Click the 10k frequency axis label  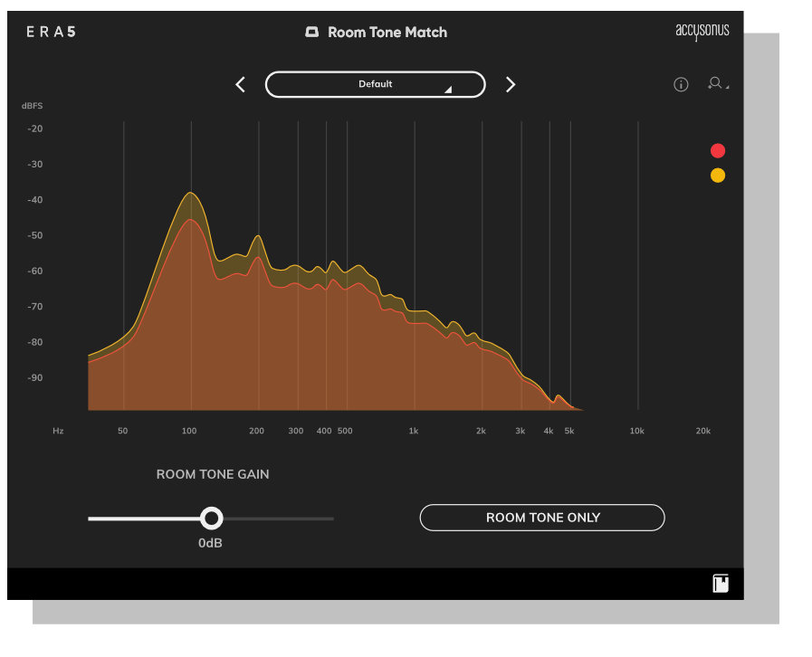(637, 431)
